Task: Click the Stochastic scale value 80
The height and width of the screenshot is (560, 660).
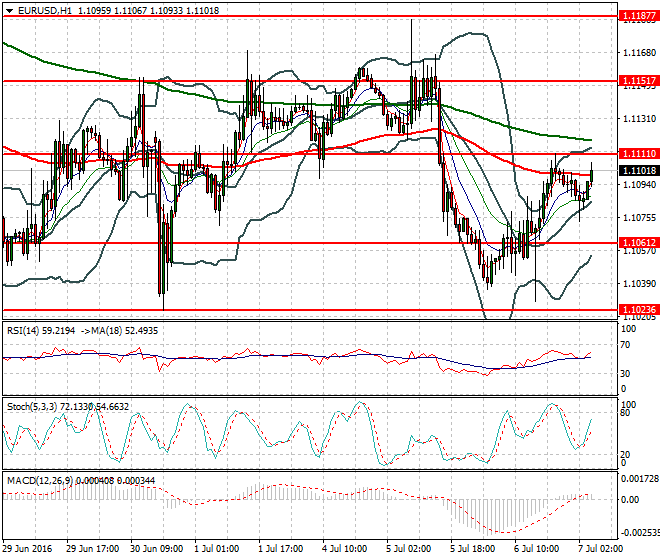Action: pyautogui.click(x=626, y=413)
